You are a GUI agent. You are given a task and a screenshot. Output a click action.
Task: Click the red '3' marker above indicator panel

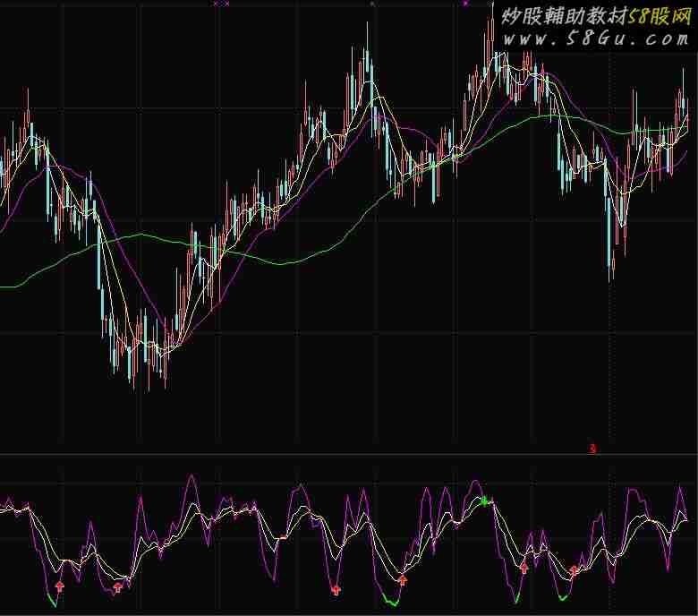coord(592,448)
